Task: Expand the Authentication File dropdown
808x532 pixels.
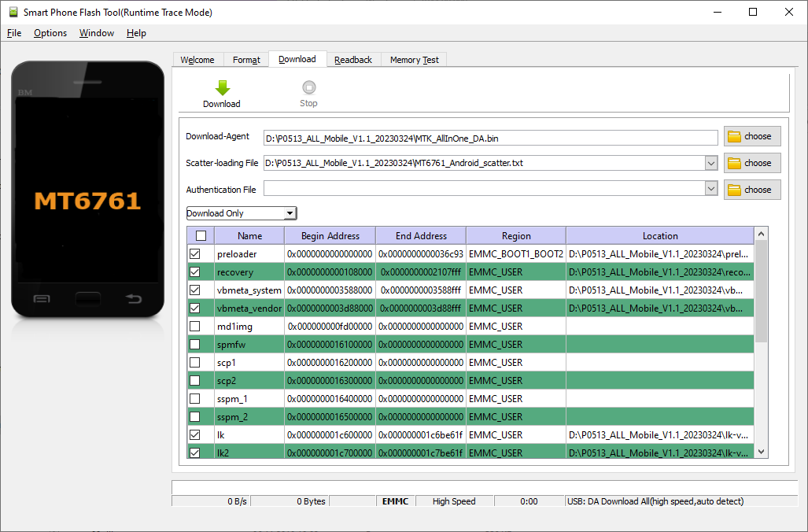Action: (711, 190)
